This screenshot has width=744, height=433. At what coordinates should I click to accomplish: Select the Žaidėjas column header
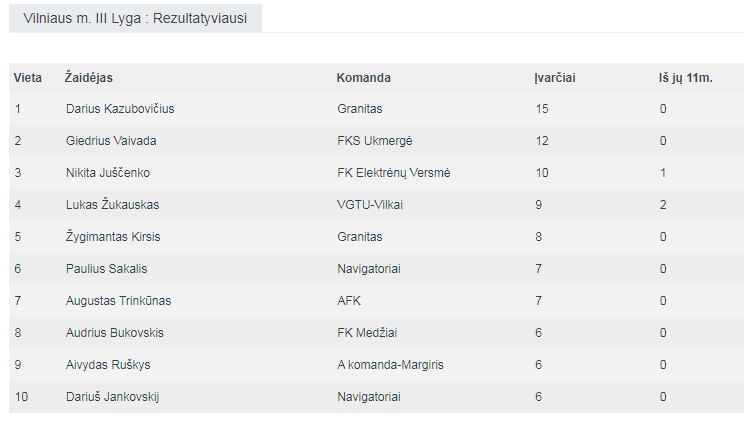89,78
